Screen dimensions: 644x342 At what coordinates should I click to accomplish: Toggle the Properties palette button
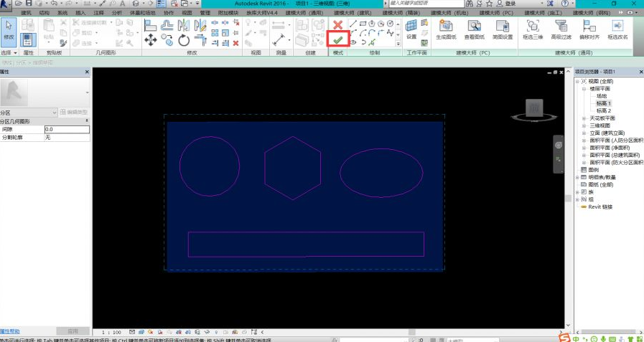click(x=28, y=40)
